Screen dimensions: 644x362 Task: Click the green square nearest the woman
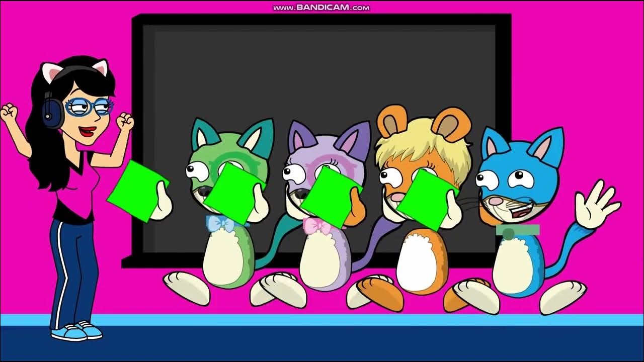(137, 191)
